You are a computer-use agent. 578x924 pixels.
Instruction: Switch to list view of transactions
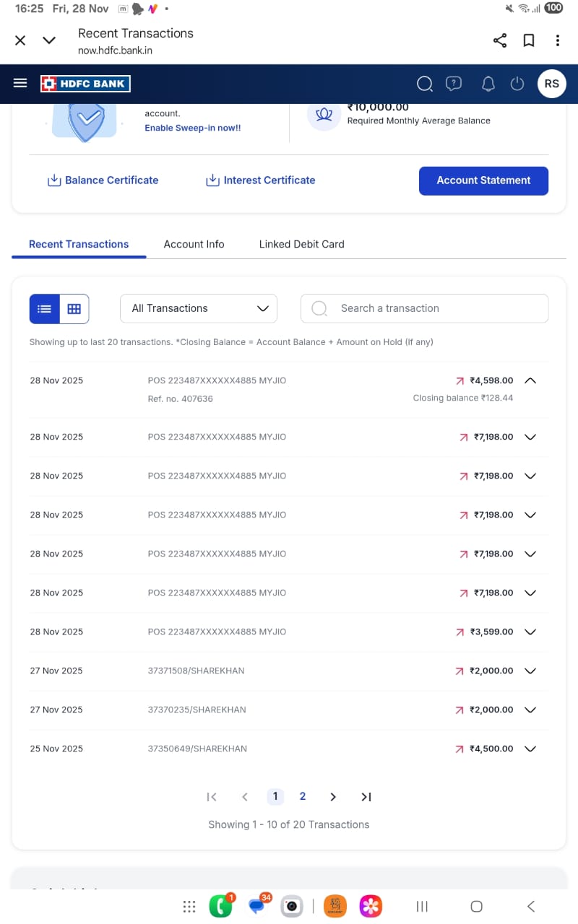point(44,309)
